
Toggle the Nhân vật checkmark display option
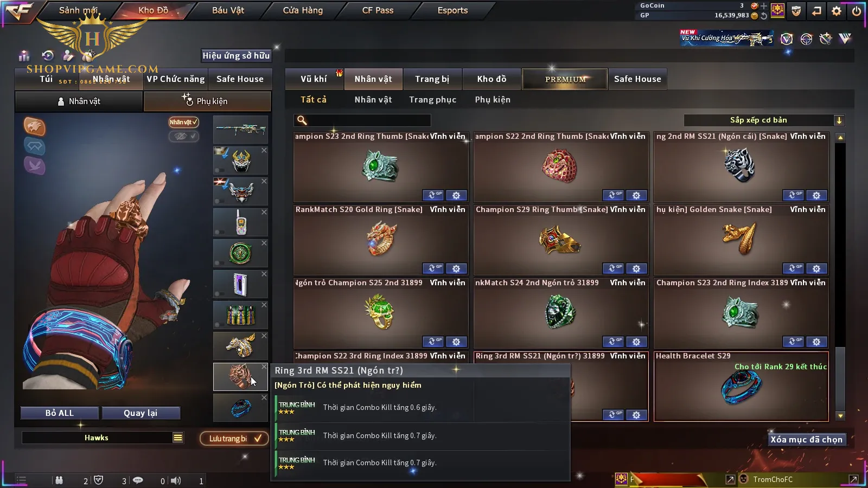pos(183,122)
